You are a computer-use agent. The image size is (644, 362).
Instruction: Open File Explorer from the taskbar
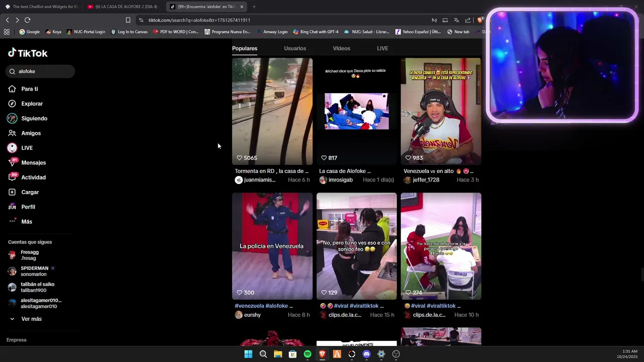278,354
